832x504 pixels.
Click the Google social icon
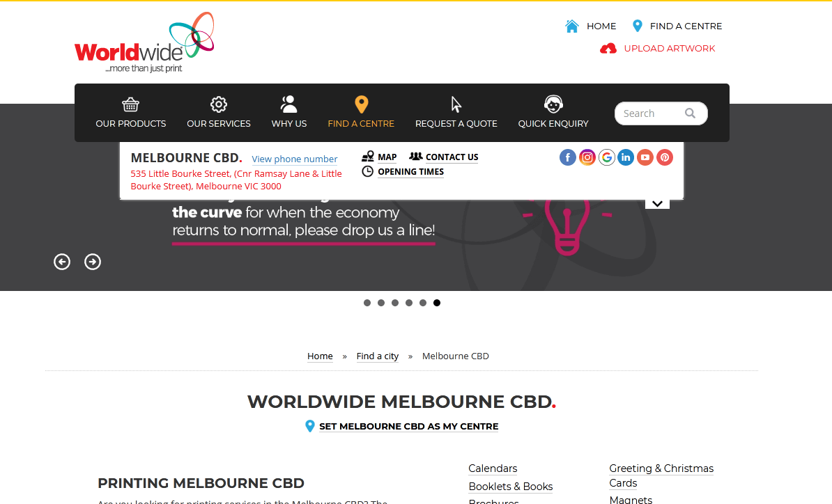(607, 157)
